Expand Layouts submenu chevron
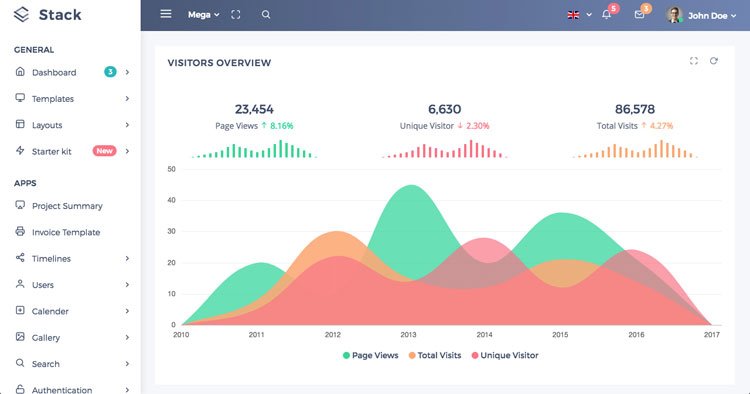This screenshot has height=394, width=750. pyautogui.click(x=127, y=125)
